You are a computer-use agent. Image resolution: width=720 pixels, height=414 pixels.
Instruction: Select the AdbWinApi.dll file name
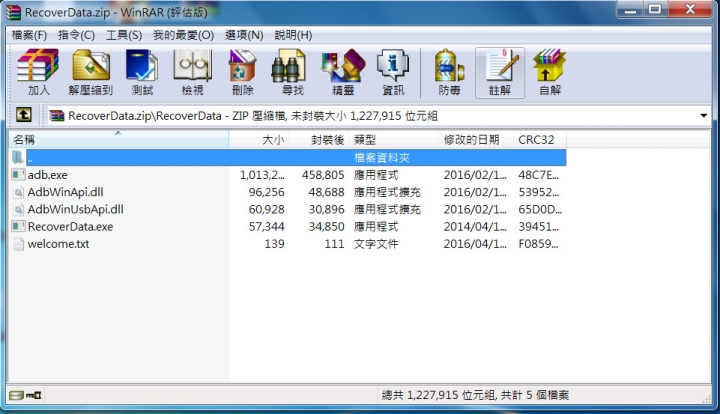click(65, 192)
